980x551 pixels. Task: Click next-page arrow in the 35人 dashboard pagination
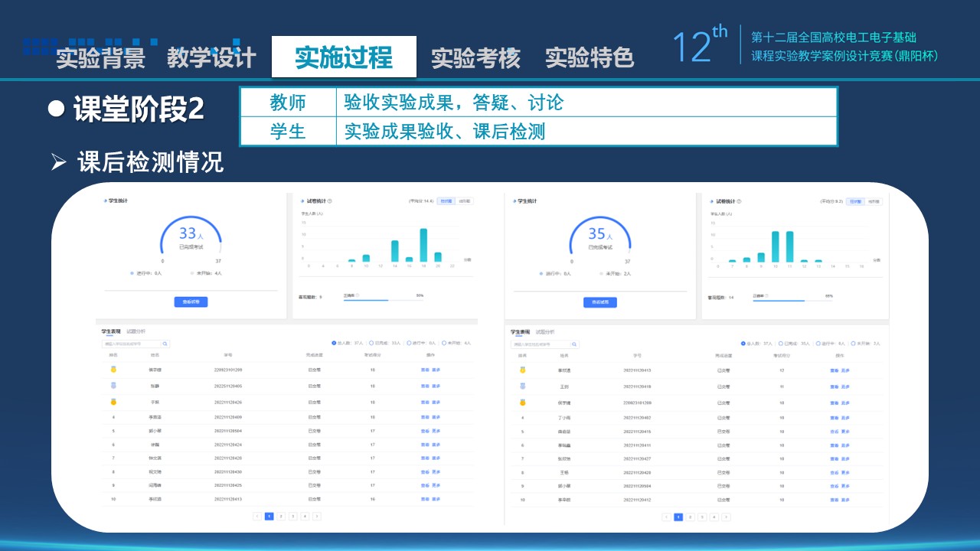[726, 517]
